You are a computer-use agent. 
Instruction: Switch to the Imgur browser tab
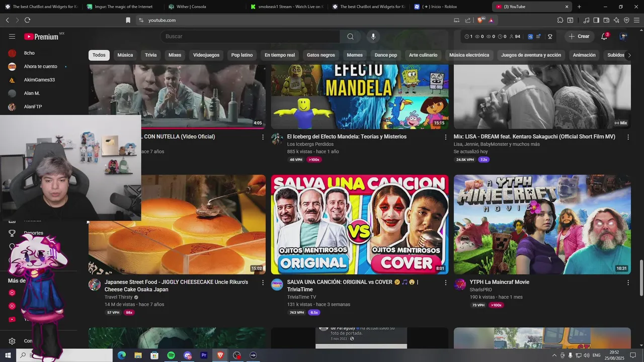122,7
